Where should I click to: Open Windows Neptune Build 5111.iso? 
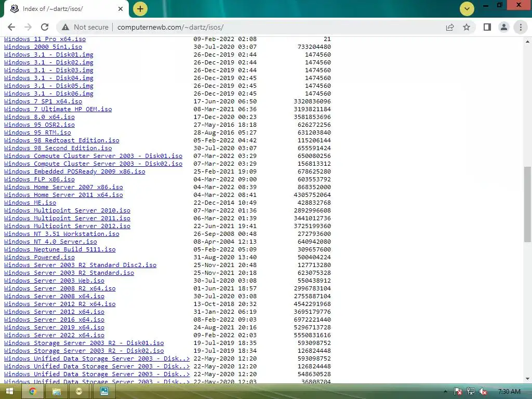pos(60,250)
